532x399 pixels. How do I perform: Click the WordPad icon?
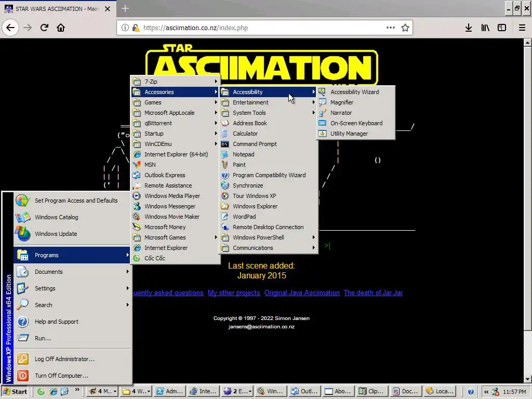(224, 217)
